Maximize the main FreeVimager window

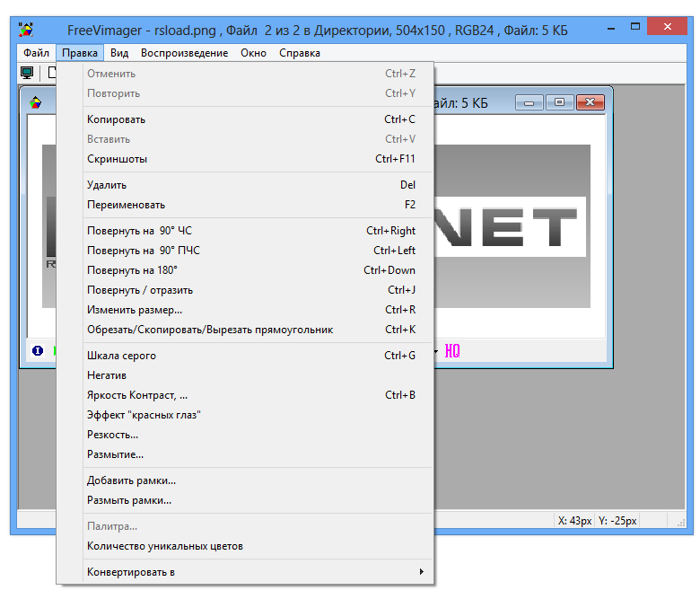click(x=634, y=27)
